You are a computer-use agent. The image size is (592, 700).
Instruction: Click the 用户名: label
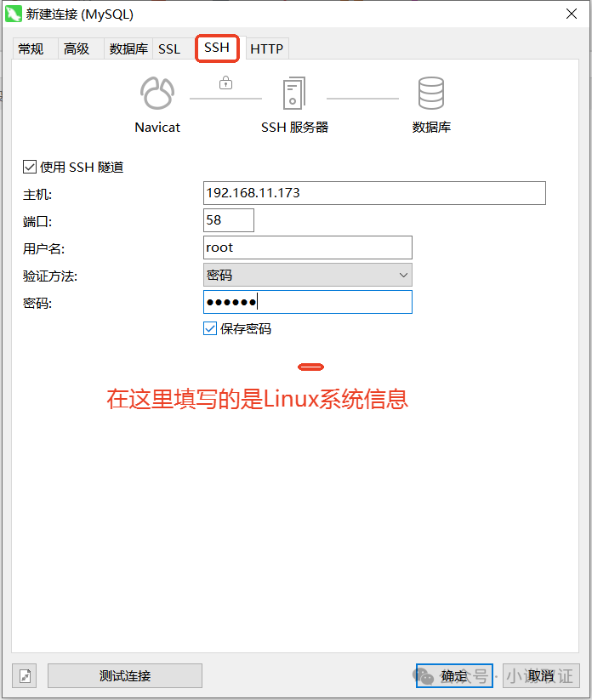coord(43,248)
